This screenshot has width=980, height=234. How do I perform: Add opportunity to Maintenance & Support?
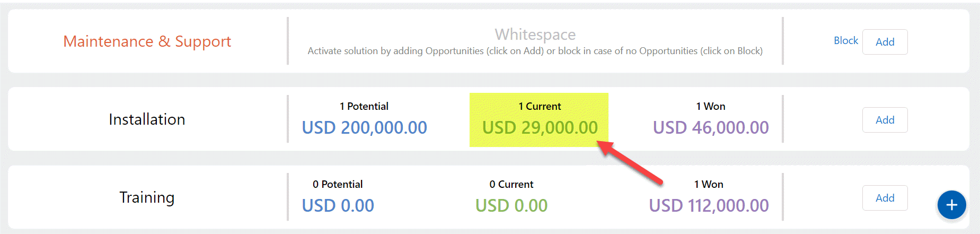pyautogui.click(x=885, y=42)
